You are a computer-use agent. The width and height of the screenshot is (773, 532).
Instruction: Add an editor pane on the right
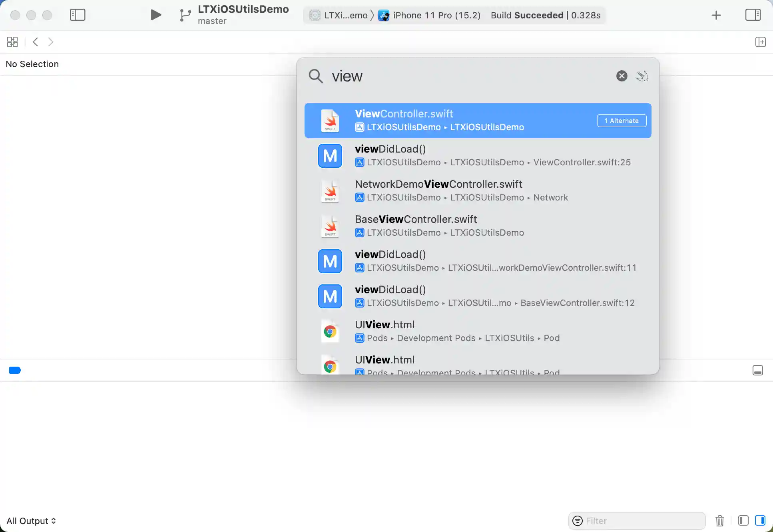760,42
